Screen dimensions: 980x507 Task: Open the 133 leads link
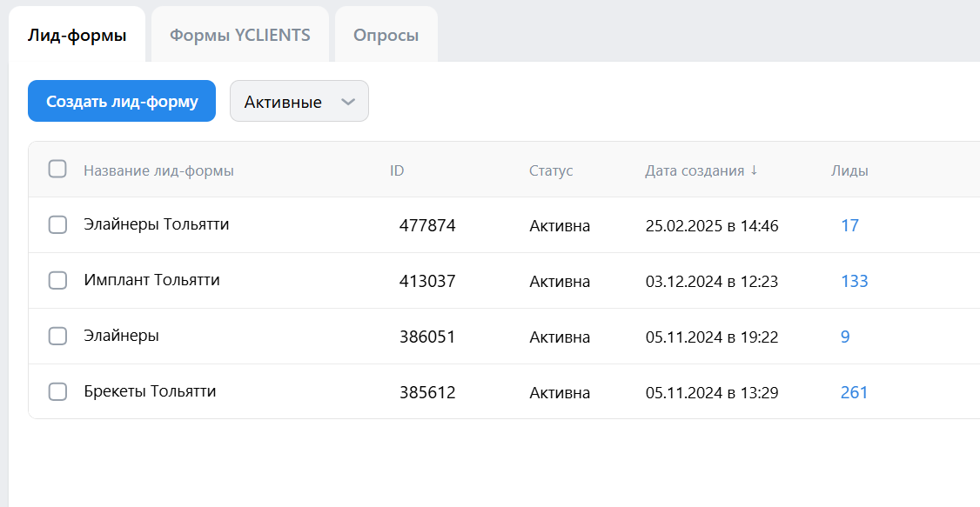[x=854, y=282]
